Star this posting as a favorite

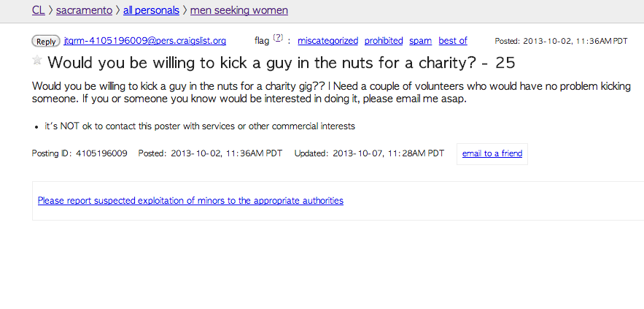click(x=37, y=61)
